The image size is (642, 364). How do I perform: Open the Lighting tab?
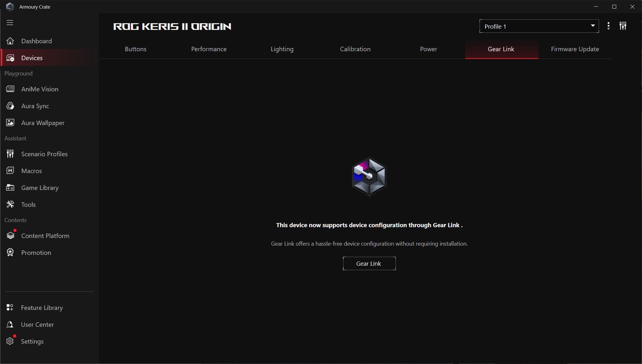pyautogui.click(x=282, y=49)
